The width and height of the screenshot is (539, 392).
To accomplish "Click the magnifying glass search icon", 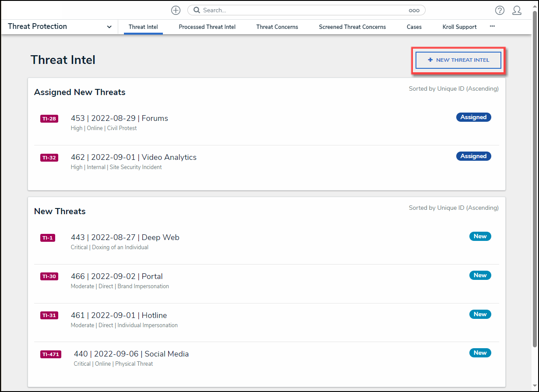I will click(197, 10).
